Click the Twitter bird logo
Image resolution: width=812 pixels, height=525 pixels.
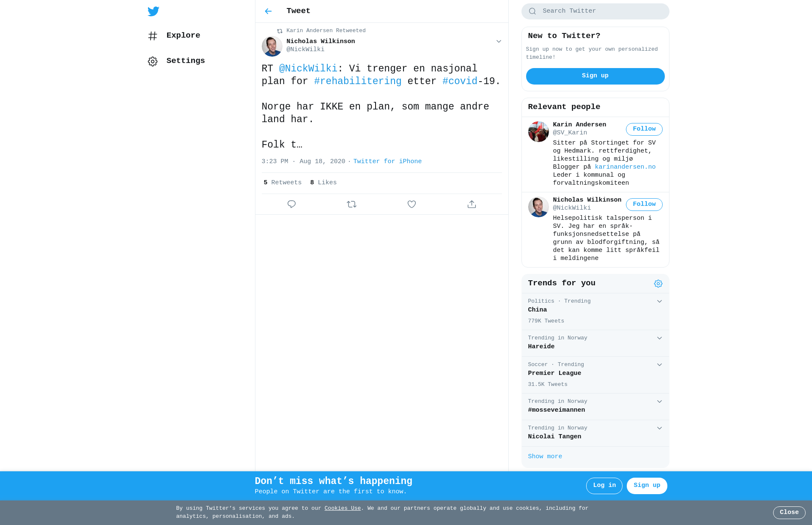coord(153,11)
